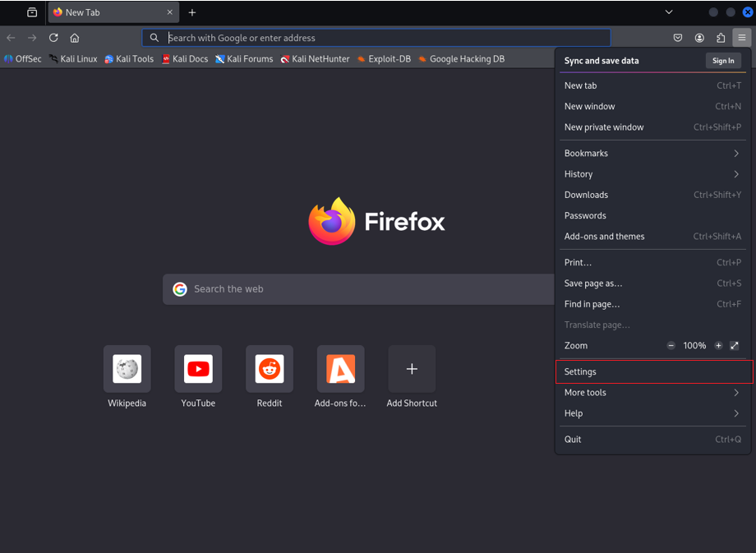Open the list all tabs dropdown
756x553 pixels.
(669, 12)
